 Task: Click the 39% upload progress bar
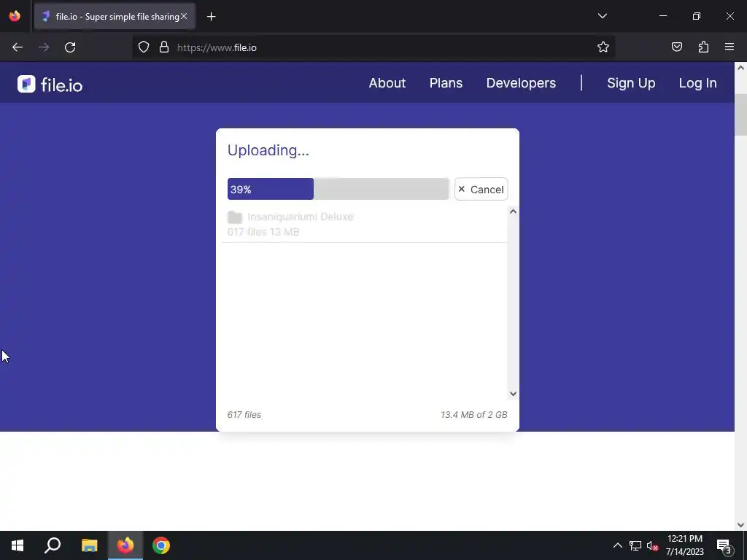click(x=338, y=189)
